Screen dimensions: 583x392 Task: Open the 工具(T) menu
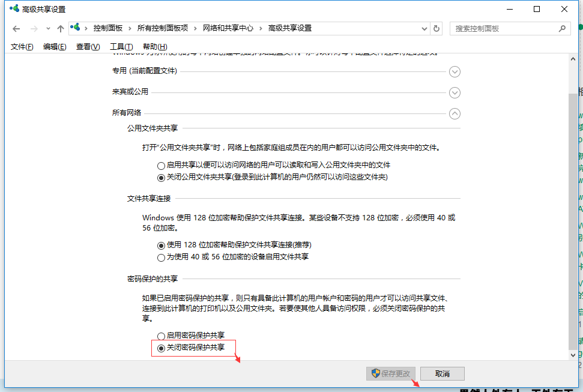[121, 46]
